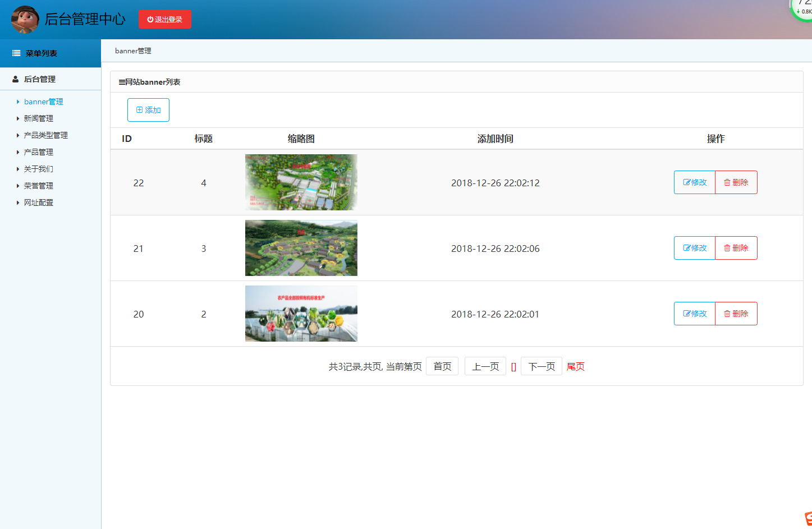This screenshot has width=812, height=529.
Task: Click the trash icon in 删除 for banner 21
Action: (x=727, y=247)
